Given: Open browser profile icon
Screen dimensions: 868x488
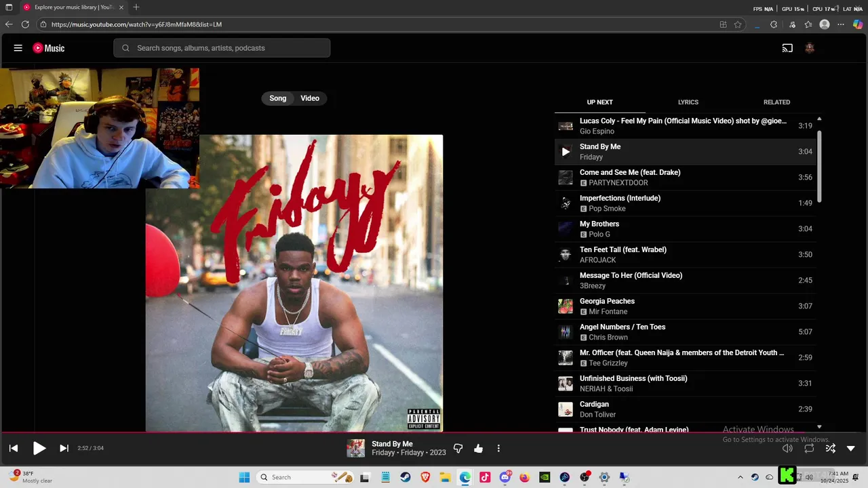Looking at the screenshot, I should (825, 24).
